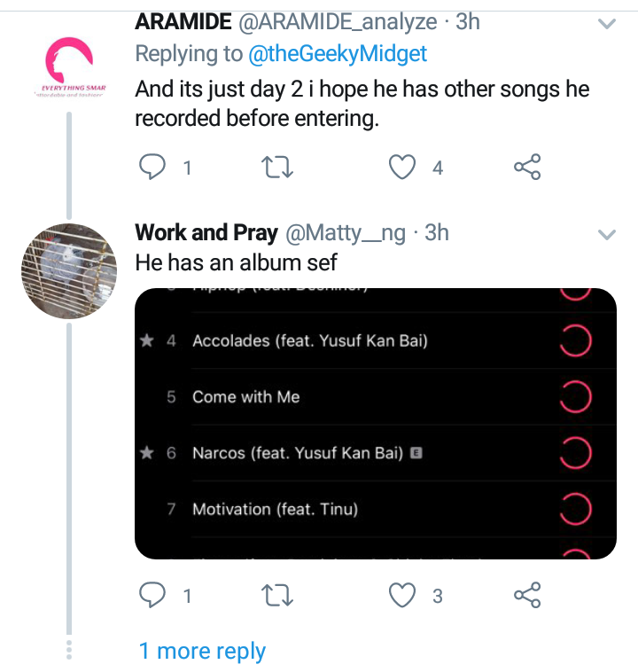
Task: Click Work and Pray's parrot avatar
Action: click(x=69, y=270)
